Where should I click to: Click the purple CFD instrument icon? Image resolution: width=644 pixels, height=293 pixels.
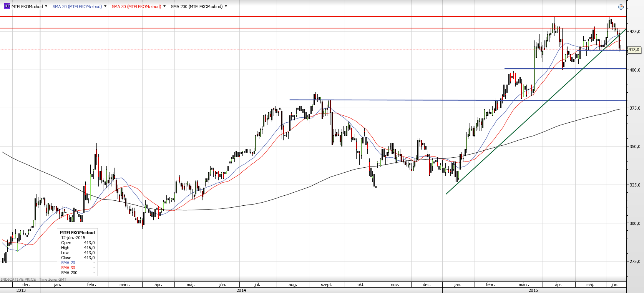7,7
